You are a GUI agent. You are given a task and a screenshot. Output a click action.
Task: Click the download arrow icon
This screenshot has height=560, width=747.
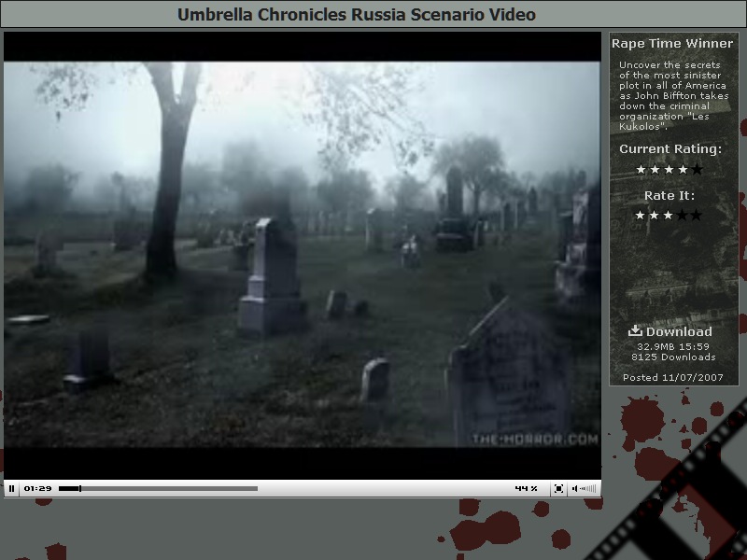point(635,330)
